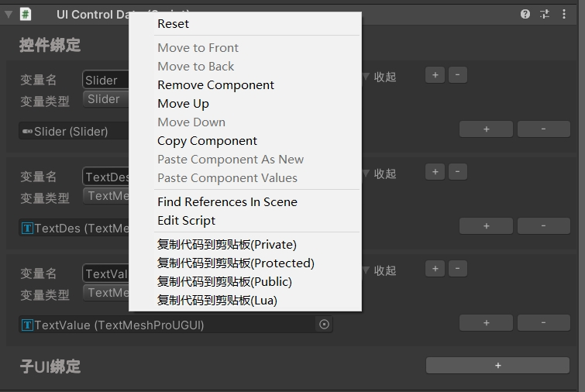Click wide minus button on Slider object row

click(544, 129)
